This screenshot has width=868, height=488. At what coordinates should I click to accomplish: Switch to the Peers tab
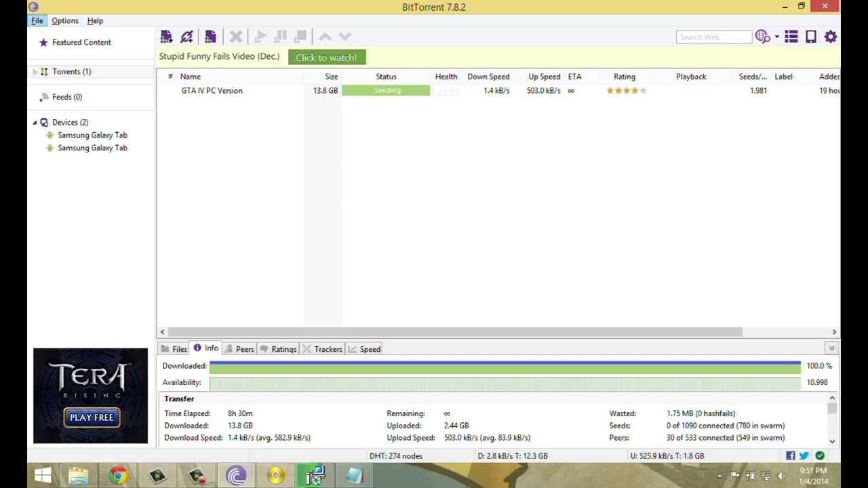click(239, 349)
